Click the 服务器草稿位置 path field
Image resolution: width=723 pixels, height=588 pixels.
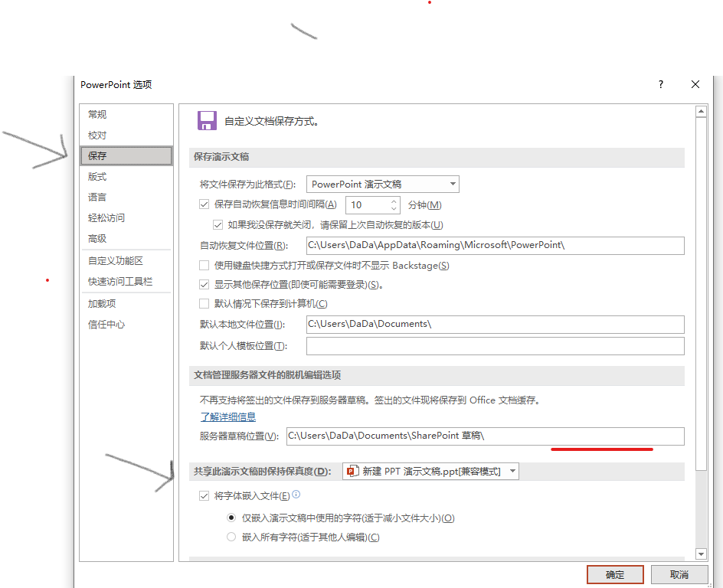click(x=485, y=436)
